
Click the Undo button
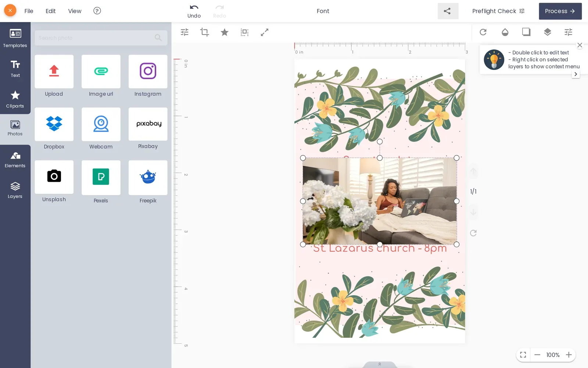pos(194,11)
